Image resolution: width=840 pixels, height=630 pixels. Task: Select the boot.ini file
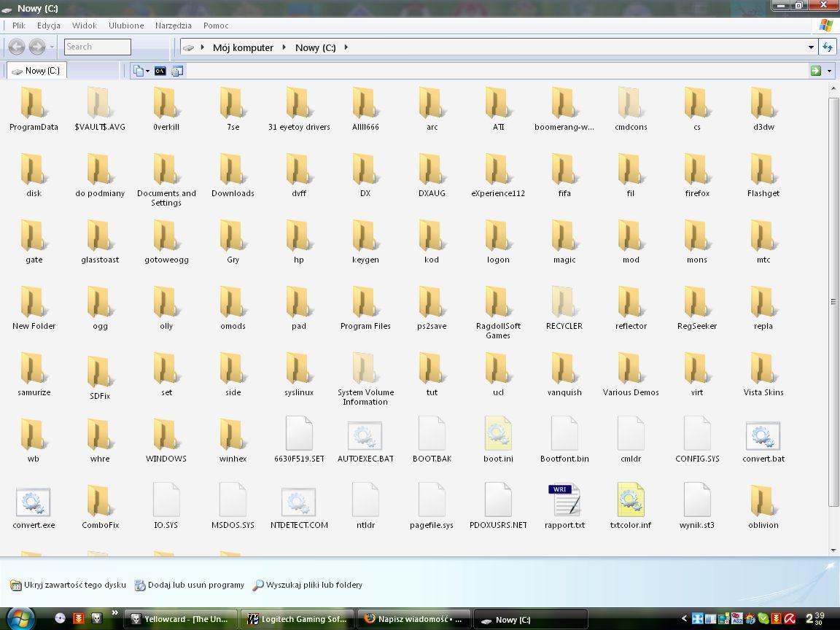click(498, 440)
